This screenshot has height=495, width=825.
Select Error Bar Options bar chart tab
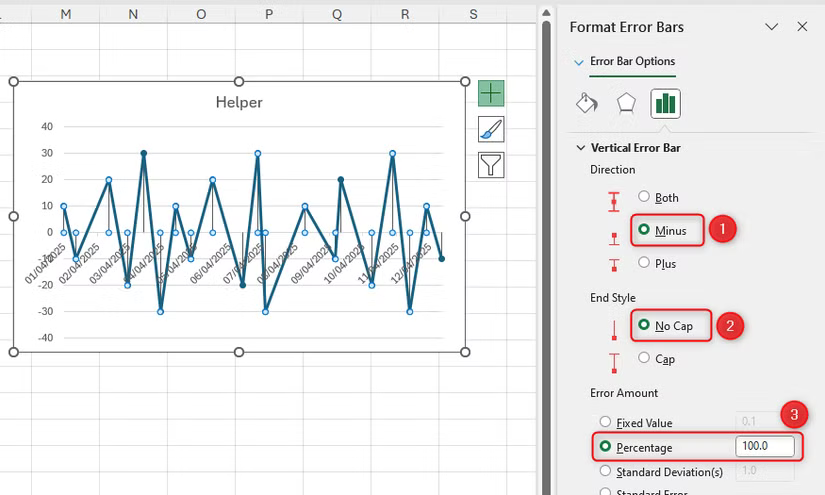[x=665, y=103]
